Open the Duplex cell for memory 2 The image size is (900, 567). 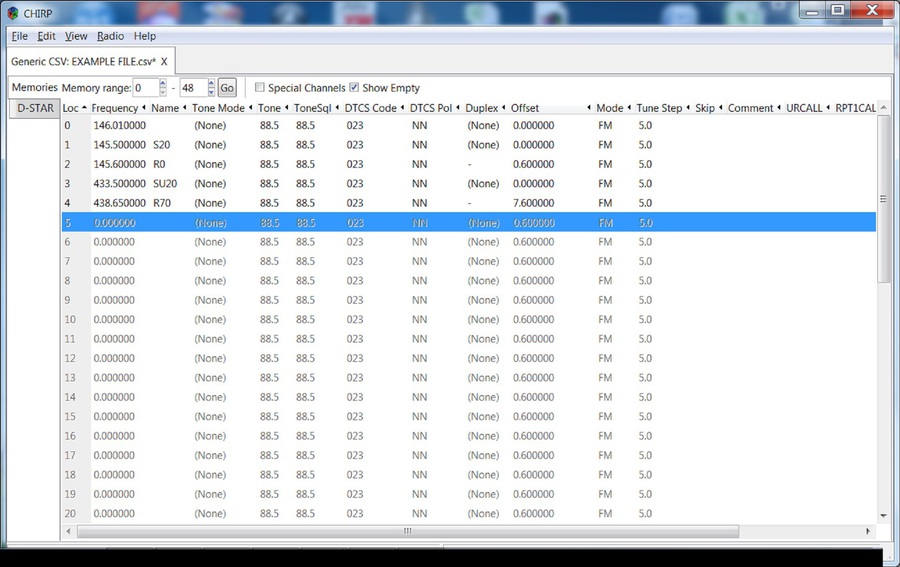[x=470, y=165]
